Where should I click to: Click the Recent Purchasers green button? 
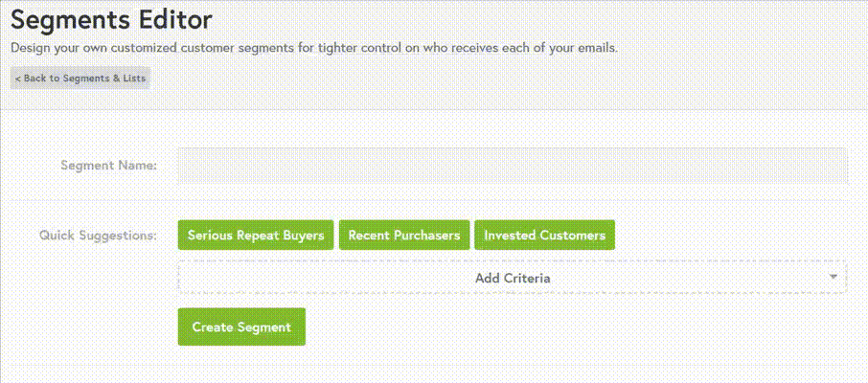pyautogui.click(x=403, y=235)
